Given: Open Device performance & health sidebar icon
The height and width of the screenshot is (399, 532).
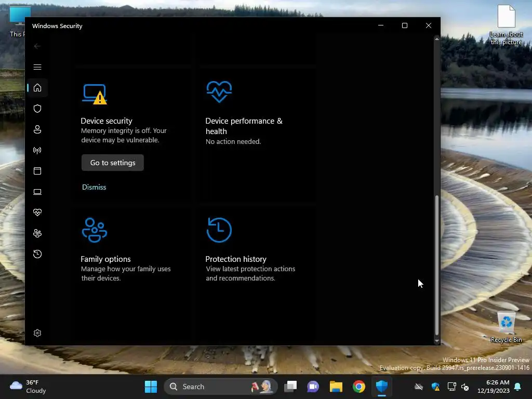Looking at the screenshot, I should coord(37,212).
